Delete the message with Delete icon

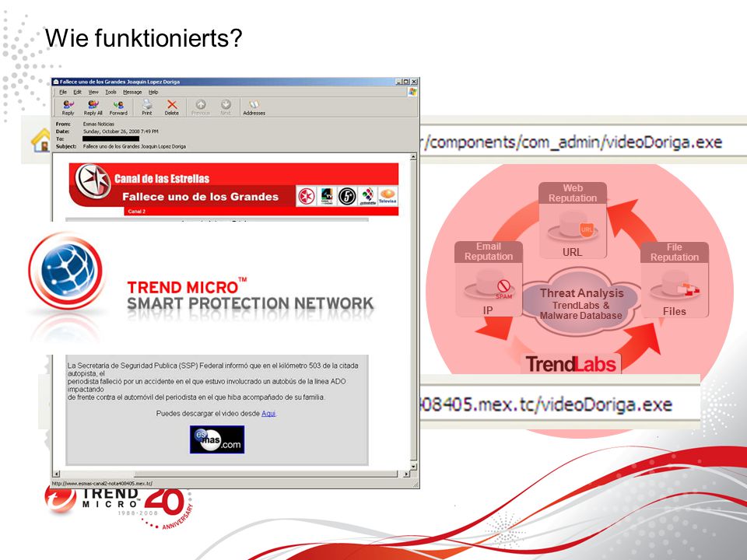(x=171, y=107)
